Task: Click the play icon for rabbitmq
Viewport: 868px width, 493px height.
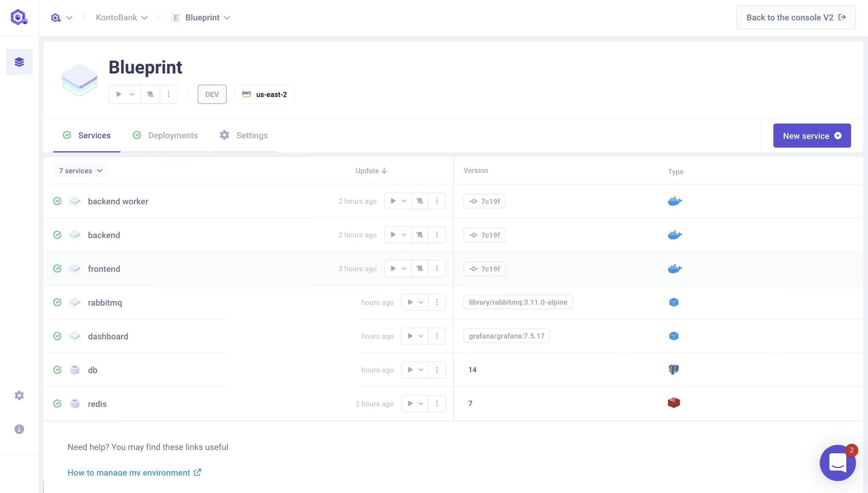Action: click(x=410, y=302)
